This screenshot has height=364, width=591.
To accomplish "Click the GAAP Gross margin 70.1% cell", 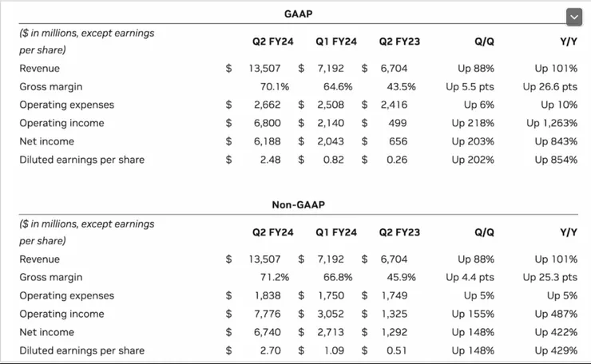I will 274,86.
